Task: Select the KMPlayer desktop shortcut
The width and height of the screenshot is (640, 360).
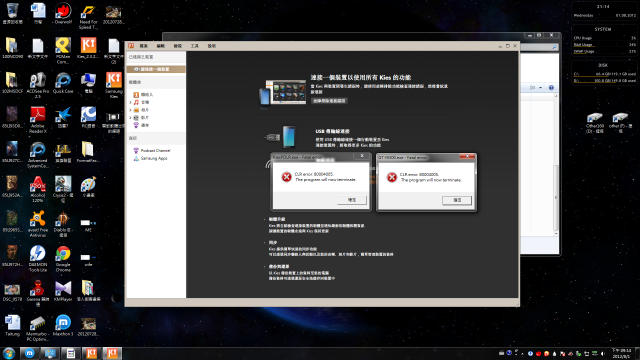Action: pos(63,291)
